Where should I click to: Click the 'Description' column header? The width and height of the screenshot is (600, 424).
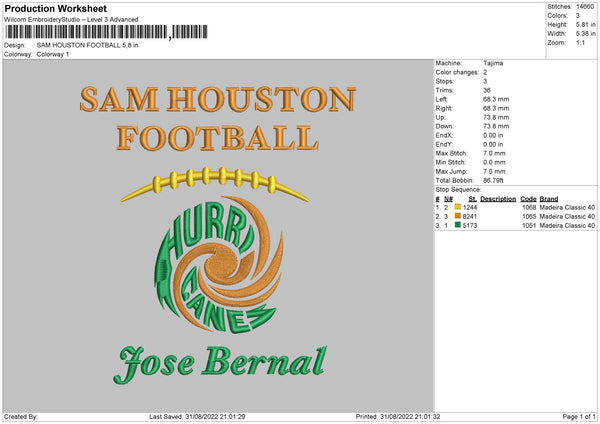click(x=498, y=199)
